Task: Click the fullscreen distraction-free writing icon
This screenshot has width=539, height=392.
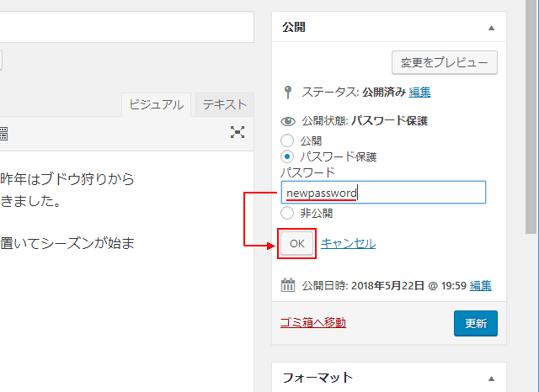Action: (238, 131)
